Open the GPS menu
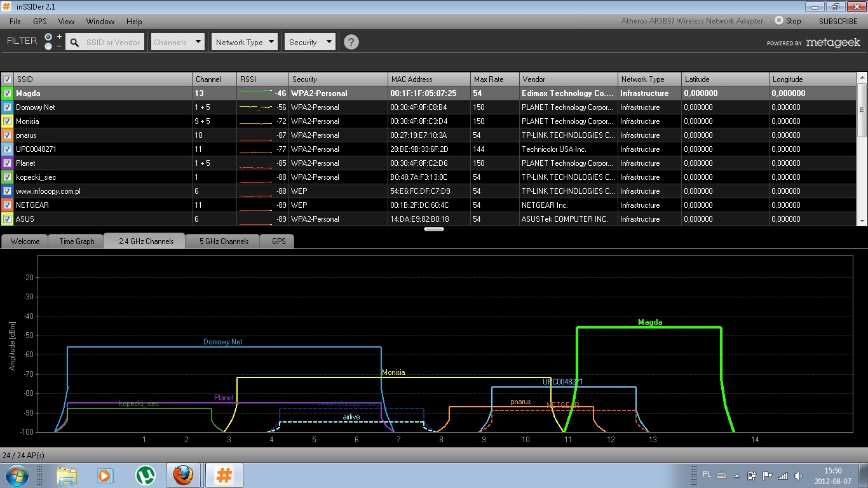 [40, 21]
